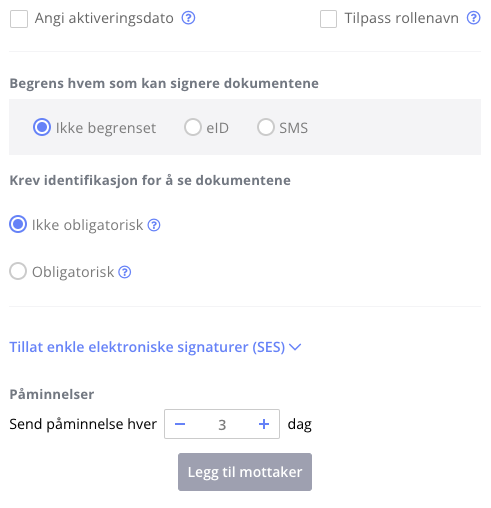
Task: Show help for Ikke obligatorisk option
Action: (x=154, y=225)
